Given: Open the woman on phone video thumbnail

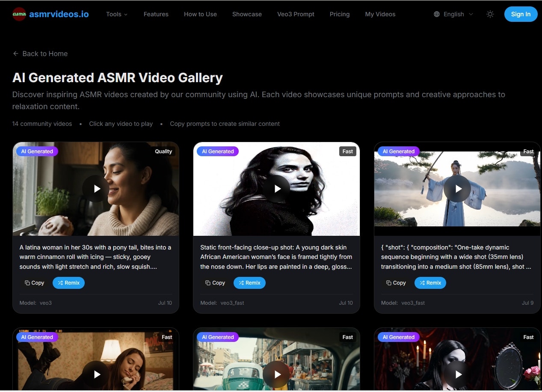Looking at the screenshot, I should [x=96, y=359].
